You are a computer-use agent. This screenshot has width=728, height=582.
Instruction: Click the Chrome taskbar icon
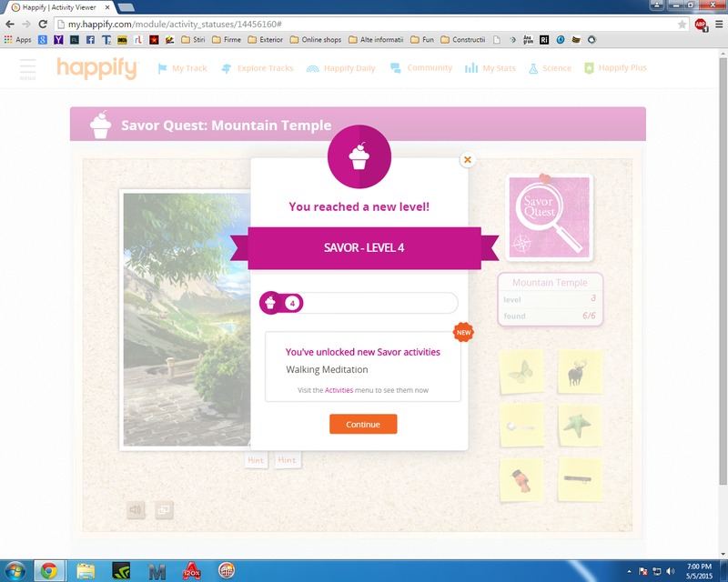coord(48,571)
